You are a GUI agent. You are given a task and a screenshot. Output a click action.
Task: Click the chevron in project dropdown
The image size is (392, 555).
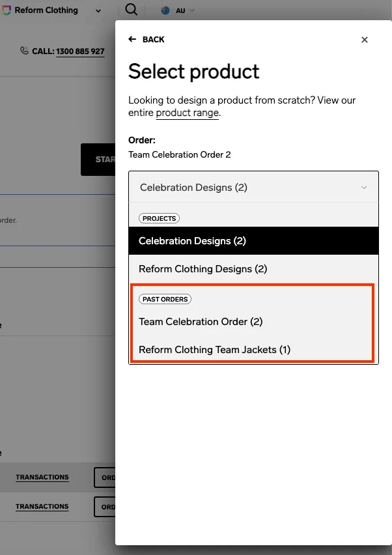pyautogui.click(x=364, y=187)
